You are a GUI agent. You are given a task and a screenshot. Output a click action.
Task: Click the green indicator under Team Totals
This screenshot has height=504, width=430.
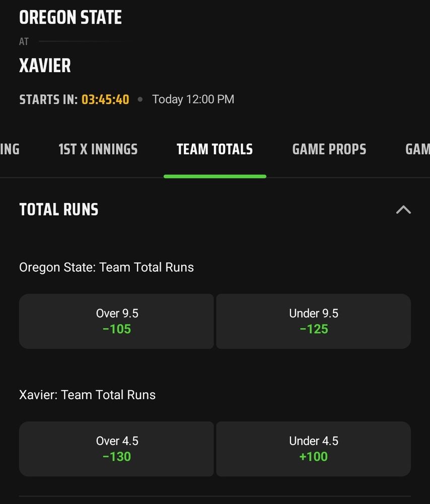(x=214, y=176)
